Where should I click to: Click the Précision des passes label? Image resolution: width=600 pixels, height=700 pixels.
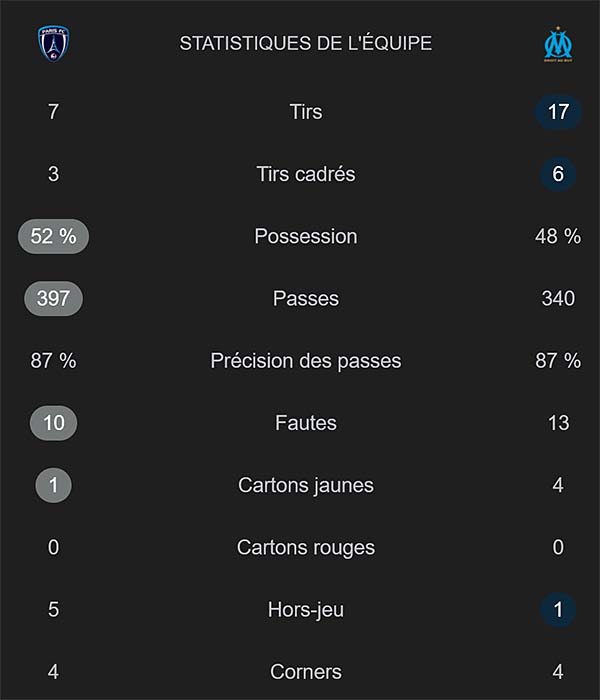pyautogui.click(x=306, y=361)
